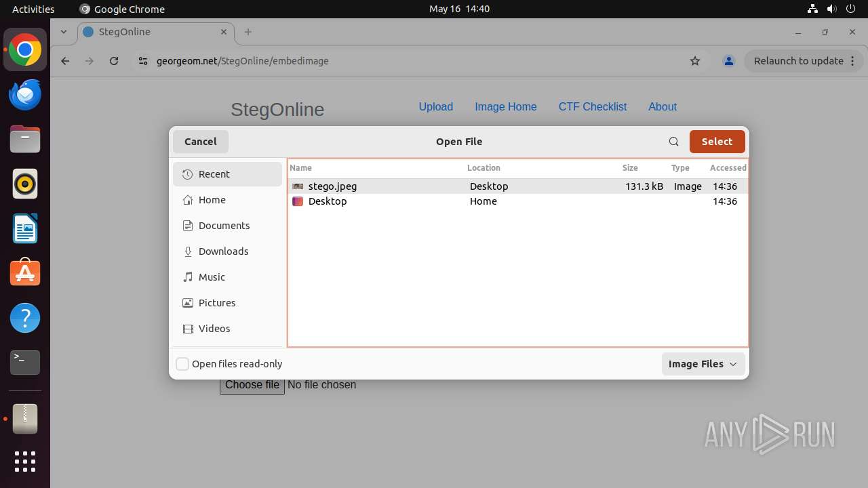This screenshot has width=868, height=488.
Task: Select the stego.jpeg file name
Action: click(332, 186)
